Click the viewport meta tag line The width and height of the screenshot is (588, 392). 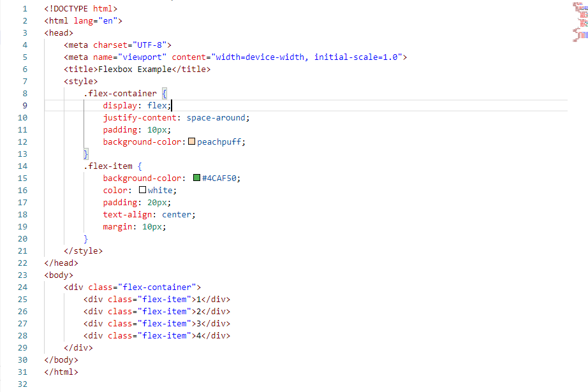pyautogui.click(x=235, y=57)
